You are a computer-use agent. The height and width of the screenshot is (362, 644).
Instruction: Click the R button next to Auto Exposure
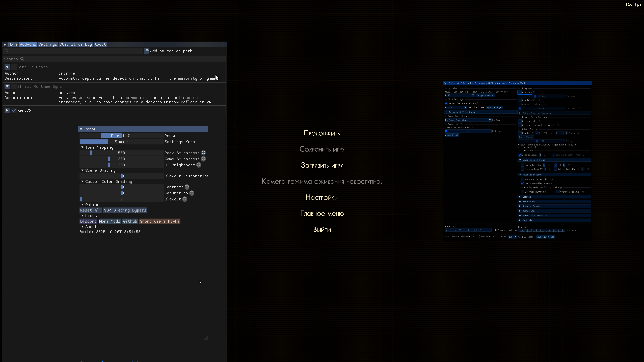point(540,155)
